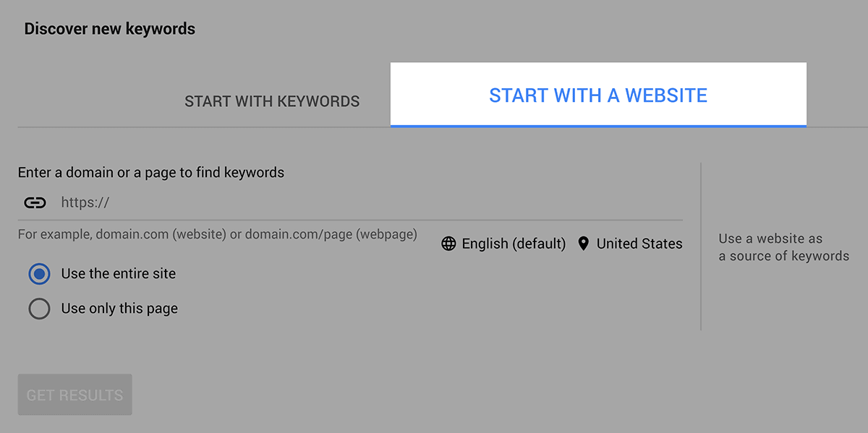Click the vertical divider beside the description

point(701,246)
